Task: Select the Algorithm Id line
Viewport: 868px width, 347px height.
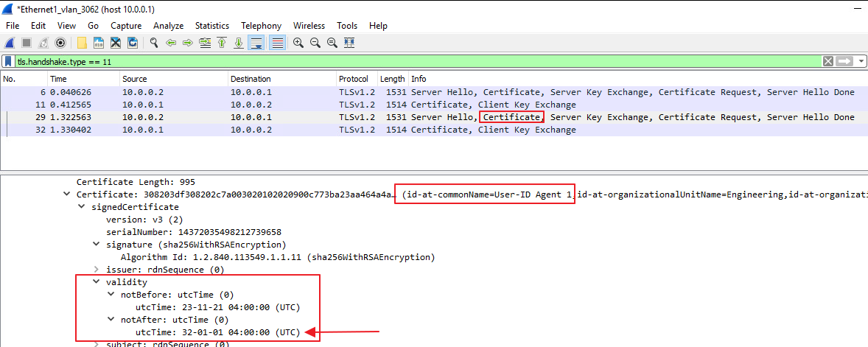Action: [277, 257]
